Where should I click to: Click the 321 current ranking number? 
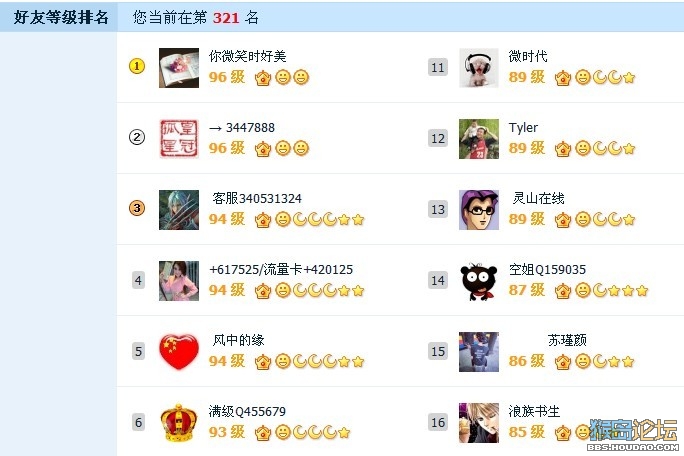226,18
